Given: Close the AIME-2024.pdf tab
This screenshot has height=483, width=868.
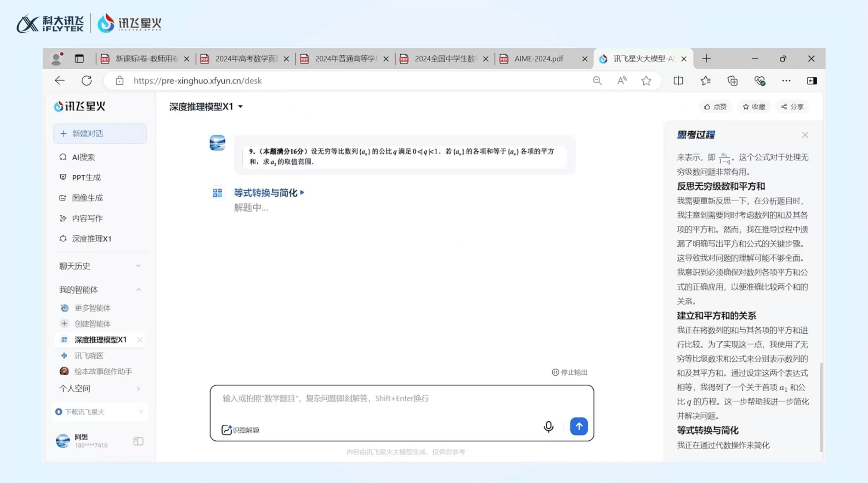Looking at the screenshot, I should pos(584,59).
